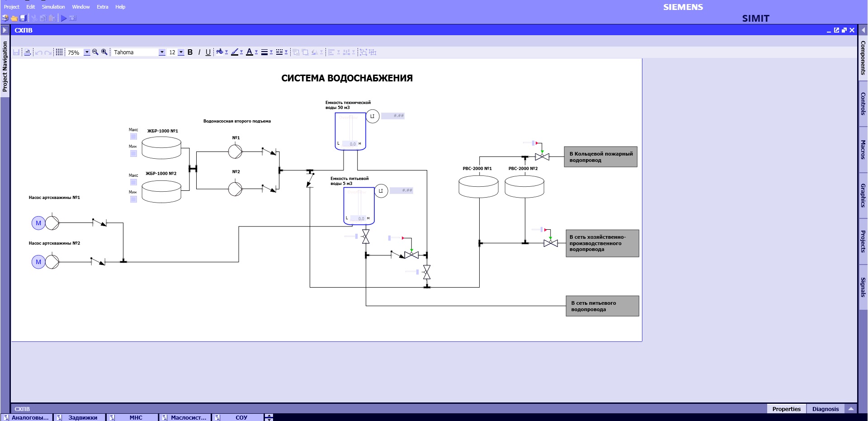Switch to the Задвижки diagram tab
Viewport: 868px width, 421px height.
click(x=82, y=417)
